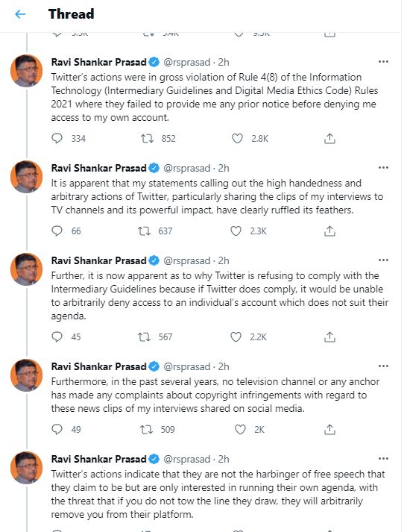Open more options on the Rule 4(8) tweet
The height and width of the screenshot is (532, 407).
(x=383, y=62)
